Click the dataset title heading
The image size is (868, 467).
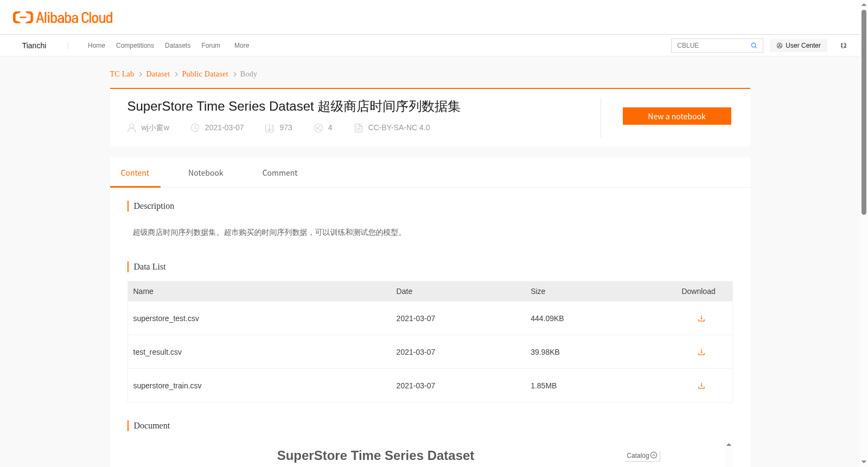tap(293, 106)
